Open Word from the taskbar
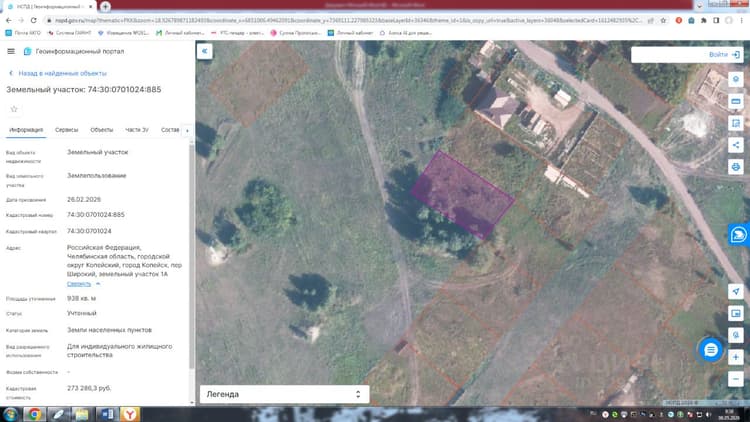This screenshot has width=750, height=422. [x=106, y=414]
